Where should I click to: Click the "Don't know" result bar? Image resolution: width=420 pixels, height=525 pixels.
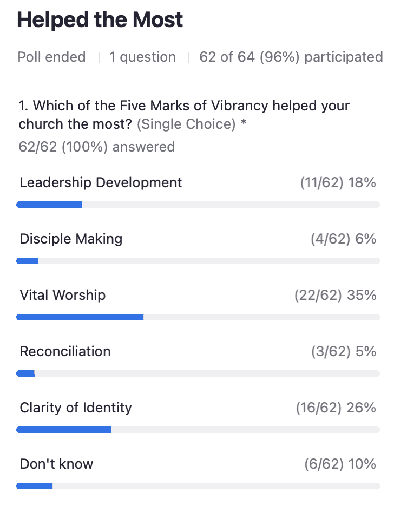coord(198,486)
